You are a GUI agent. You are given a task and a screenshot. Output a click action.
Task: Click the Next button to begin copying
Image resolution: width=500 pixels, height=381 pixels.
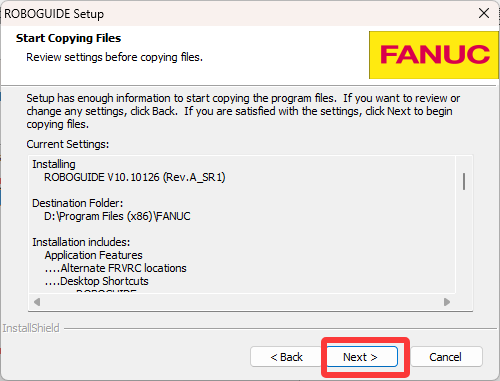click(x=362, y=357)
